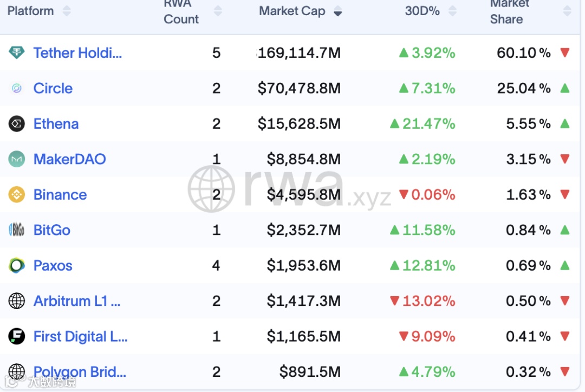Screen dimensions: 585x392
Task: Sort table by Platform column arrows
Action: click(x=67, y=11)
